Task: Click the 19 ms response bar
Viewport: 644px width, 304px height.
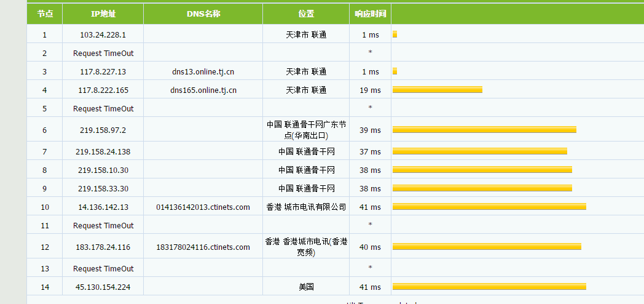Action: [438, 90]
